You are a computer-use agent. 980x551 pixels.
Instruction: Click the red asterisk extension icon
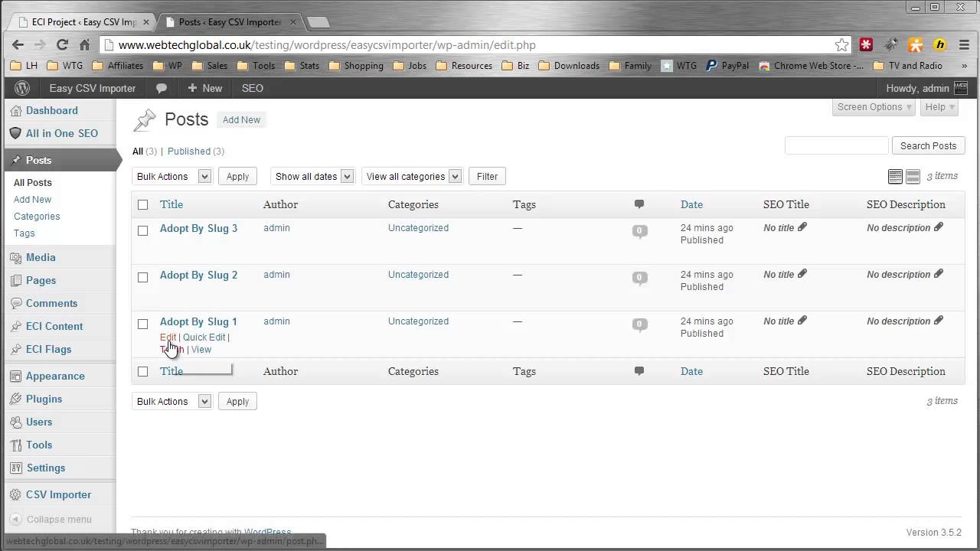(866, 45)
